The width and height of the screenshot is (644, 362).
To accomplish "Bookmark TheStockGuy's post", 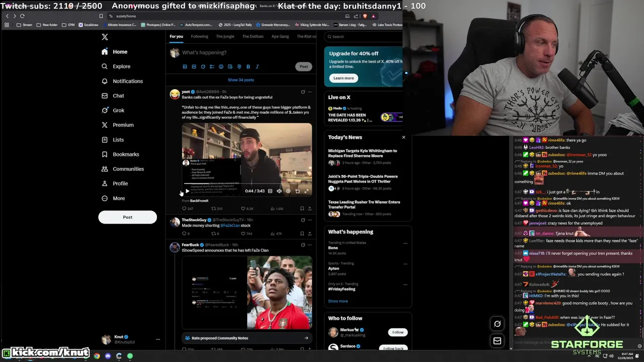I will coord(302,234).
